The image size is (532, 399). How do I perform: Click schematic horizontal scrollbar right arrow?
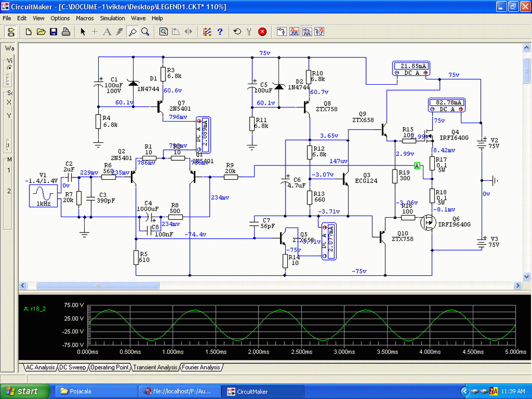pos(518,286)
